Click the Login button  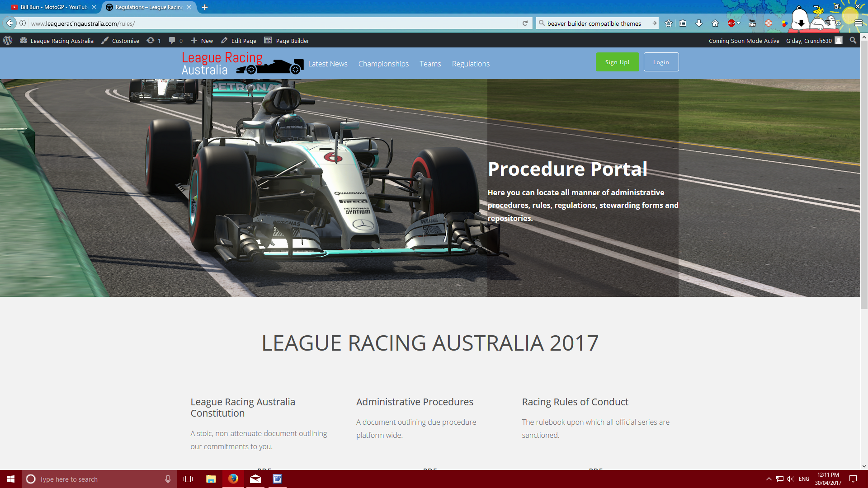[x=661, y=62]
